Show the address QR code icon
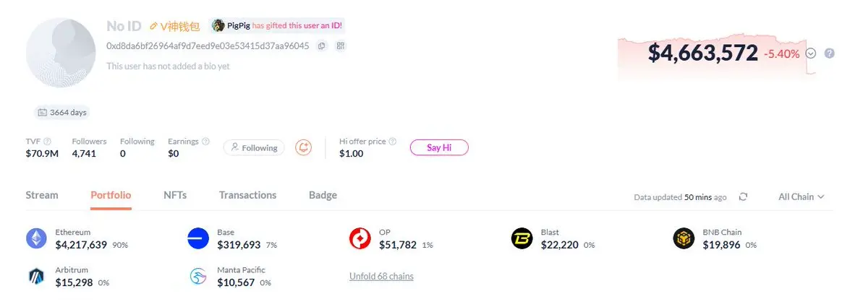The height and width of the screenshot is (307, 868). (x=341, y=46)
